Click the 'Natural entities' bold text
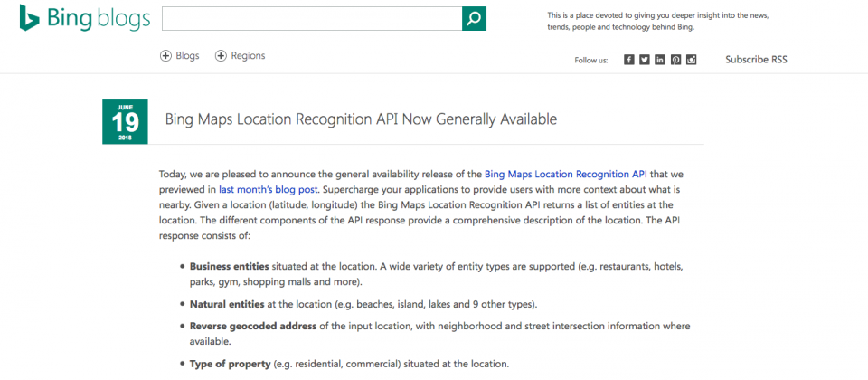Screen dimensions: 868x380 (x=227, y=305)
